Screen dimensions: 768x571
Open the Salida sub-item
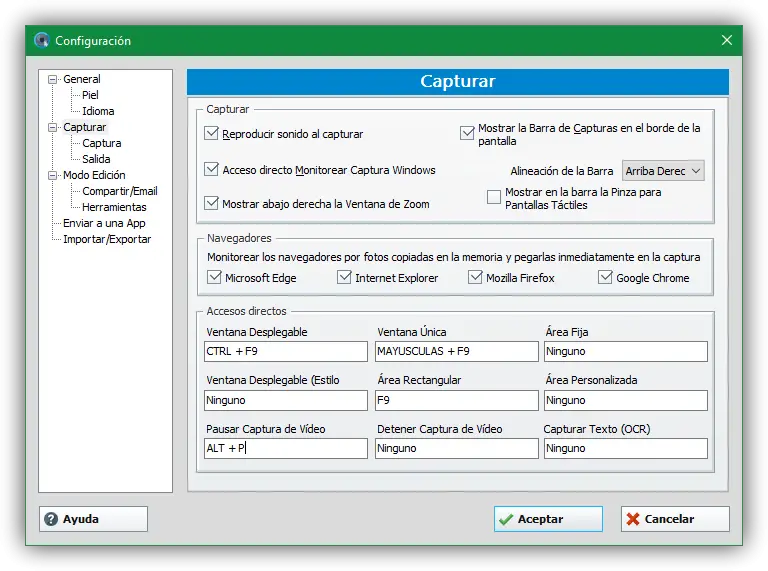click(x=96, y=159)
